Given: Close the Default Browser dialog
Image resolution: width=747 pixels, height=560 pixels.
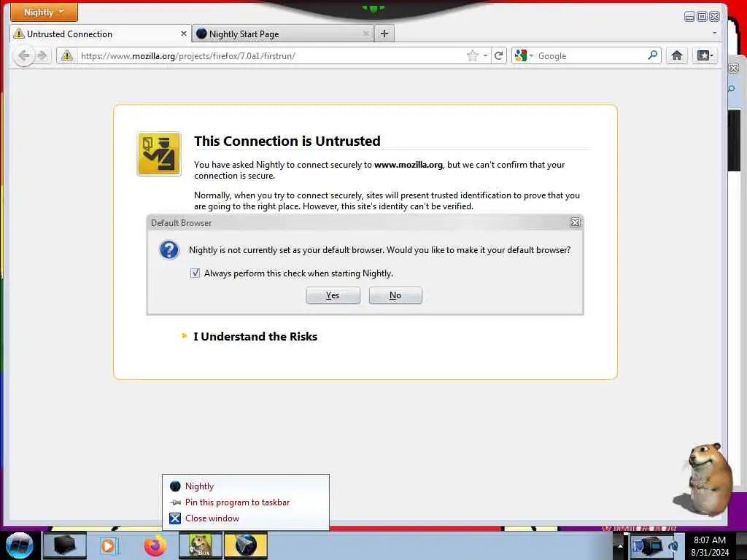Looking at the screenshot, I should pos(575,223).
